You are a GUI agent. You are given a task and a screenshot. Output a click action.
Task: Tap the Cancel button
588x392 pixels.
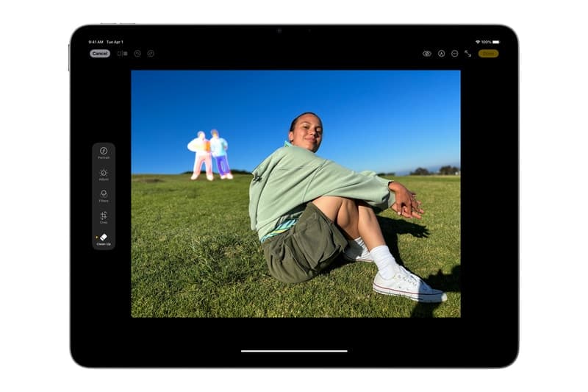100,54
